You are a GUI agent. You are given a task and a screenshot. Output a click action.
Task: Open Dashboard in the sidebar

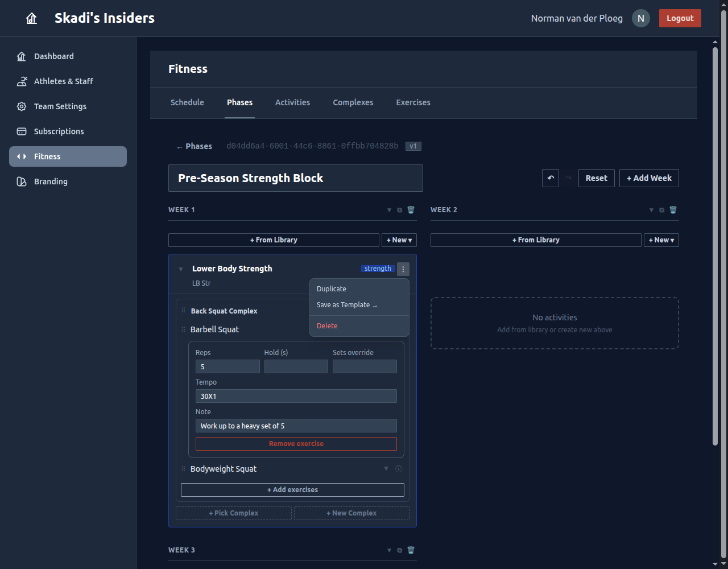point(68,56)
